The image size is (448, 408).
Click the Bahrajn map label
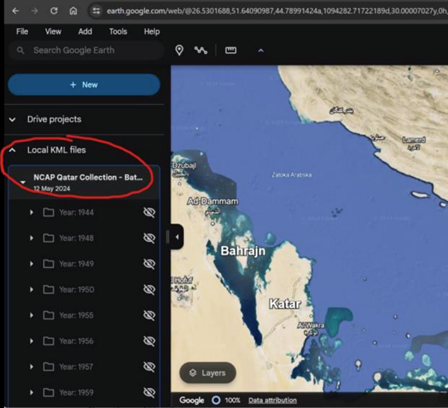[243, 251]
